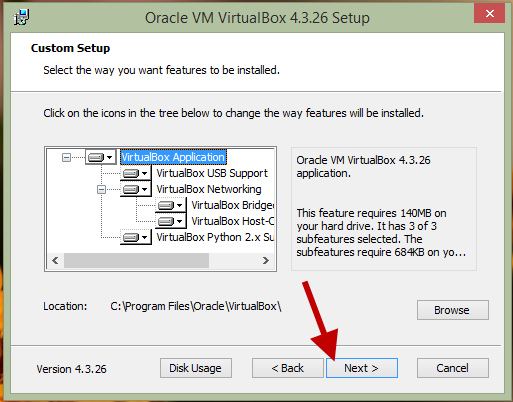Click the setup installer icon in title bar
The height and width of the screenshot is (402, 513).
click(x=22, y=17)
